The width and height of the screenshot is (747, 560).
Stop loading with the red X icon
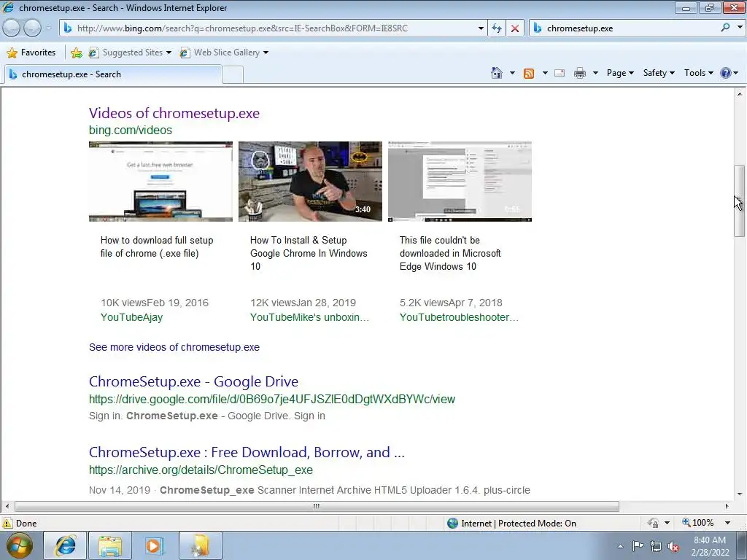[x=515, y=28]
